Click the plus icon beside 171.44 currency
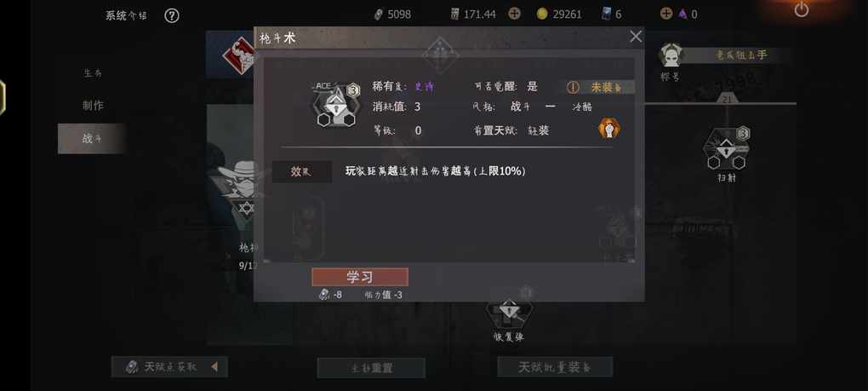This screenshot has height=391, width=868. 514,14
